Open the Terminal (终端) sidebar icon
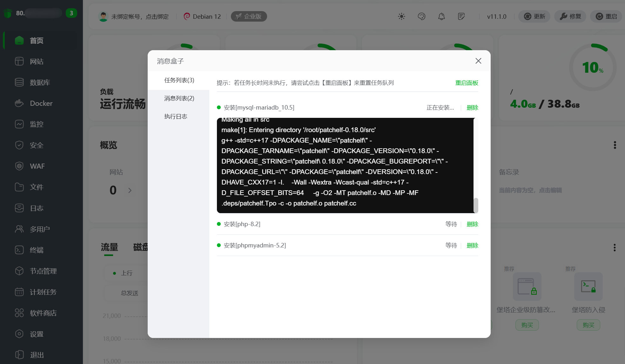This screenshot has height=364, width=625. [19, 250]
